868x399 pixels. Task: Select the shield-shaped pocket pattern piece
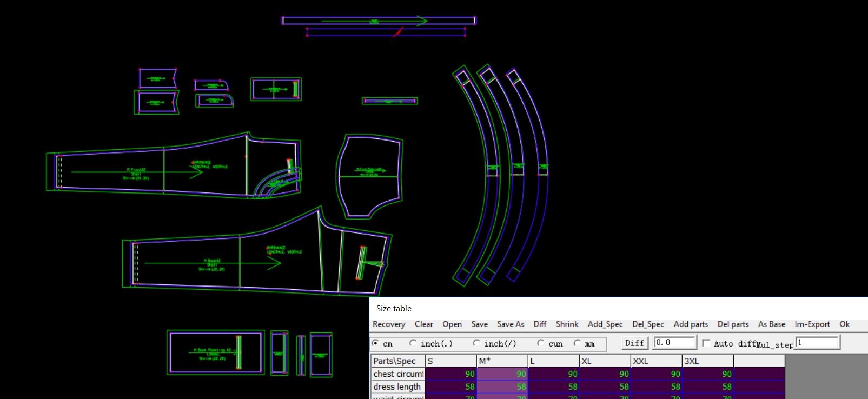pos(369,176)
